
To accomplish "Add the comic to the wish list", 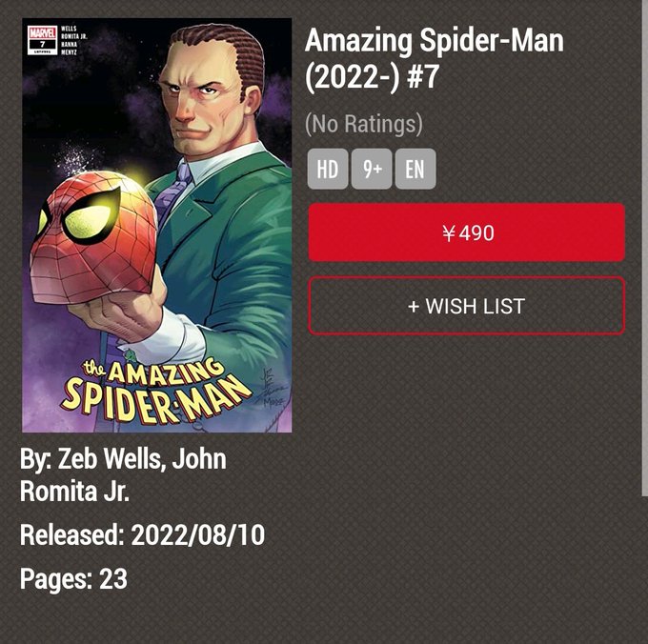I will coord(467,306).
